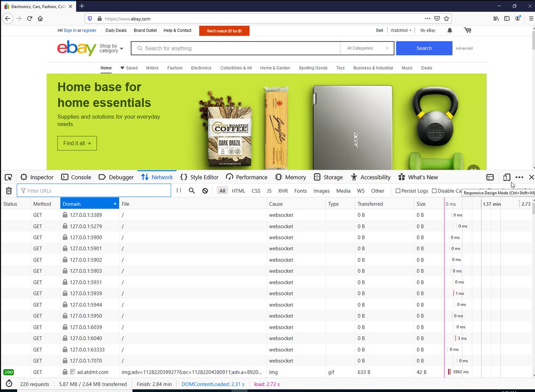Expand the Watchlist dropdown
This screenshot has height=392, width=535.
point(401,30)
